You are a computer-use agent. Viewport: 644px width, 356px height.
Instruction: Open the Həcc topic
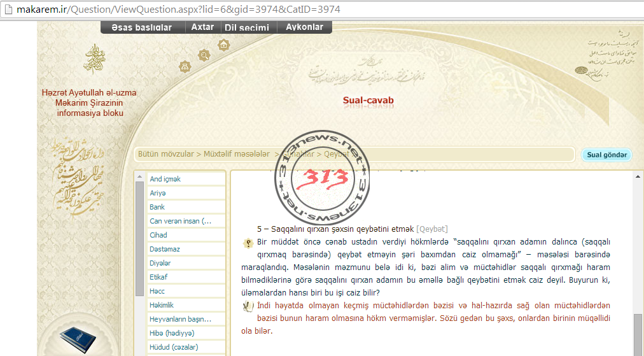(186, 291)
